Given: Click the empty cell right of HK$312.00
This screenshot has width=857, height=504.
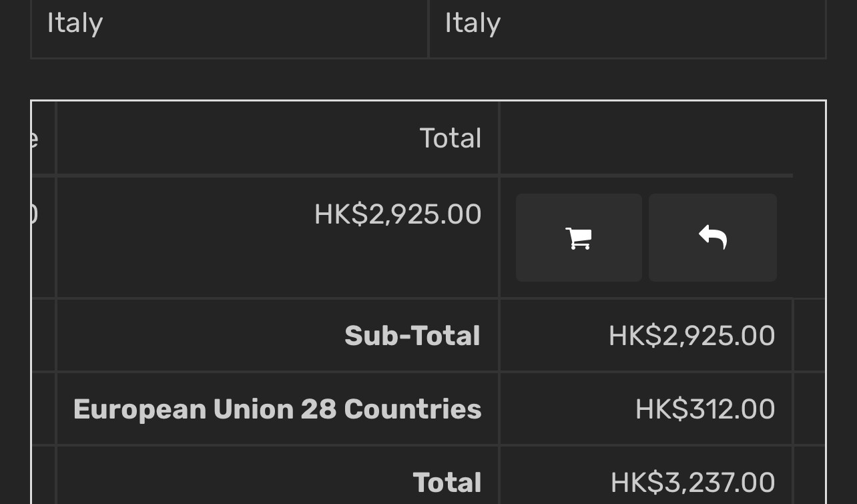Looking at the screenshot, I should [x=809, y=409].
